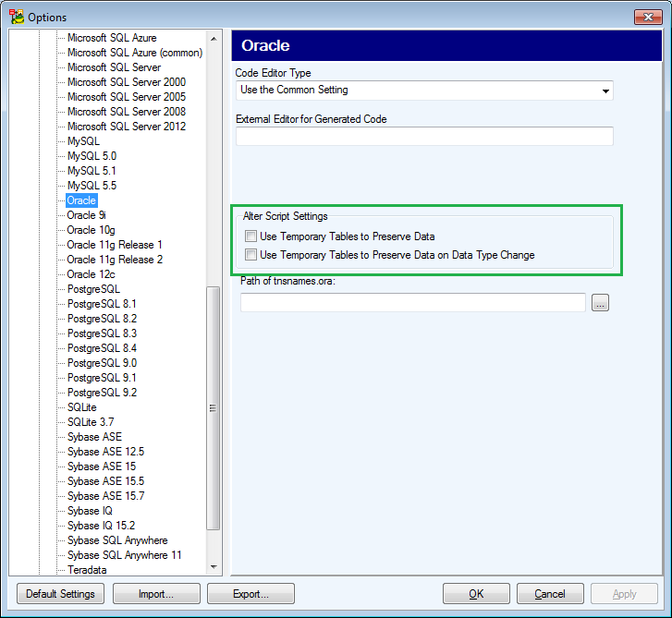
Task: Select SQLite 3.7 in tree
Action: tap(91, 422)
